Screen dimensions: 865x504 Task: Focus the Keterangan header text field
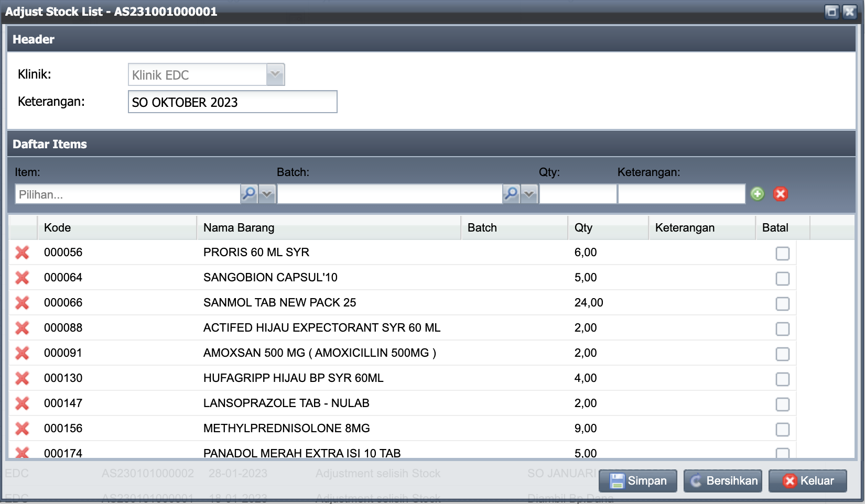232,102
